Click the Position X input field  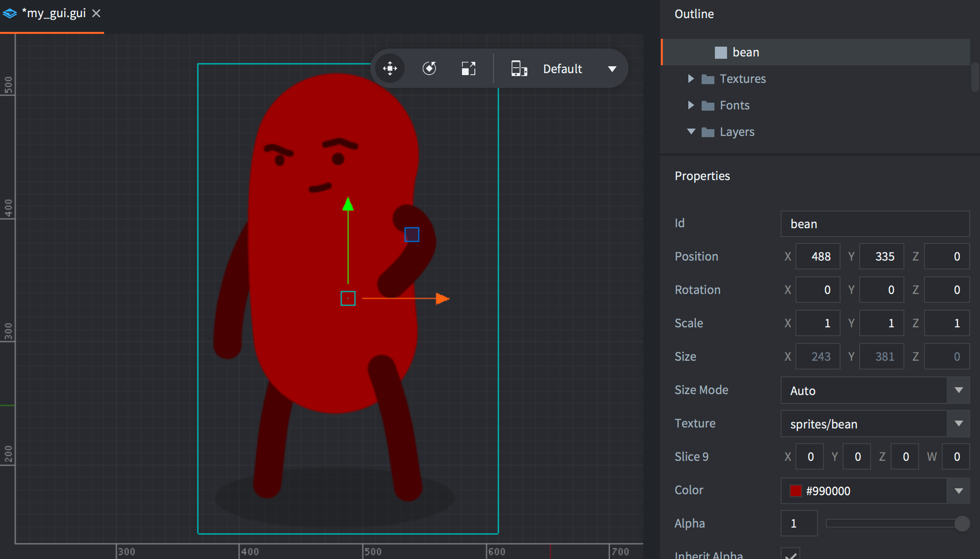tap(817, 256)
